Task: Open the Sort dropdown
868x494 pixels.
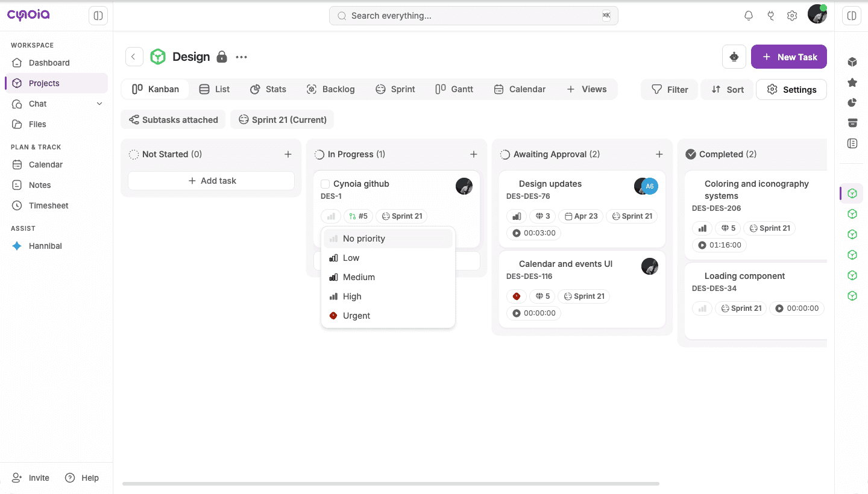Action: click(x=727, y=89)
